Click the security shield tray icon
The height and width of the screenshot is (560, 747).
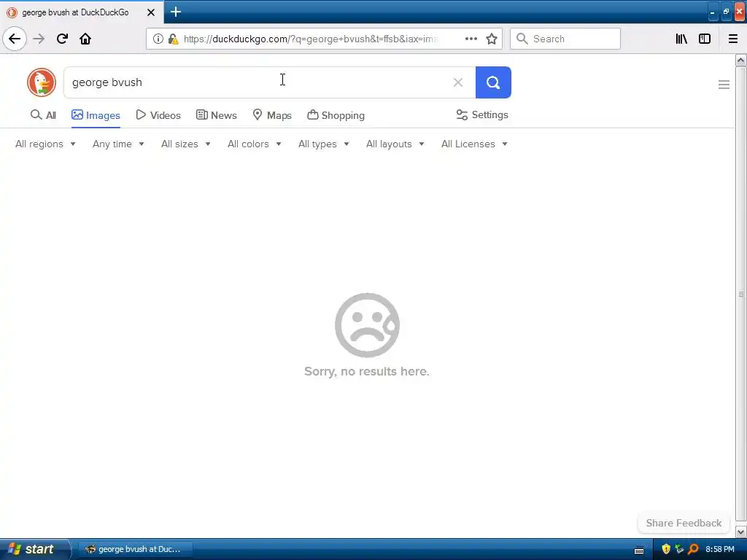[x=666, y=549]
